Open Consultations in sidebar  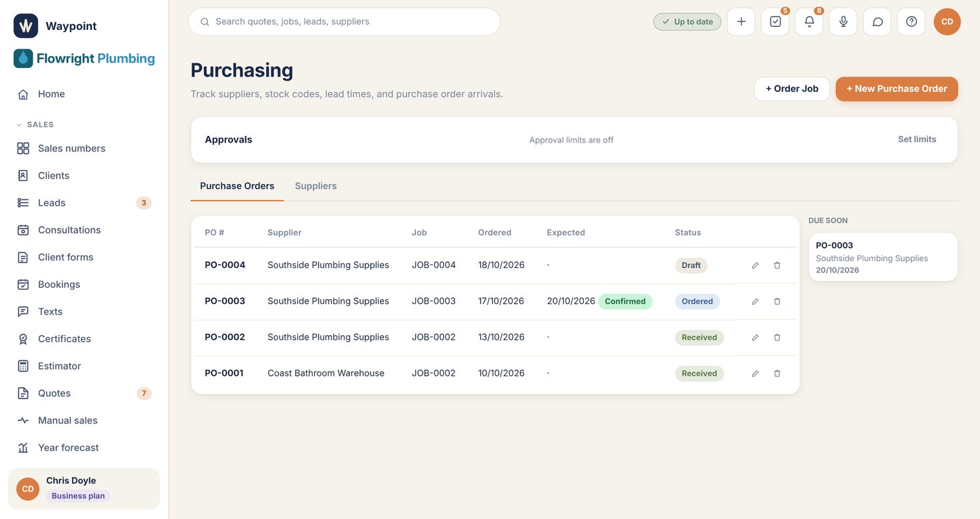pos(84,230)
